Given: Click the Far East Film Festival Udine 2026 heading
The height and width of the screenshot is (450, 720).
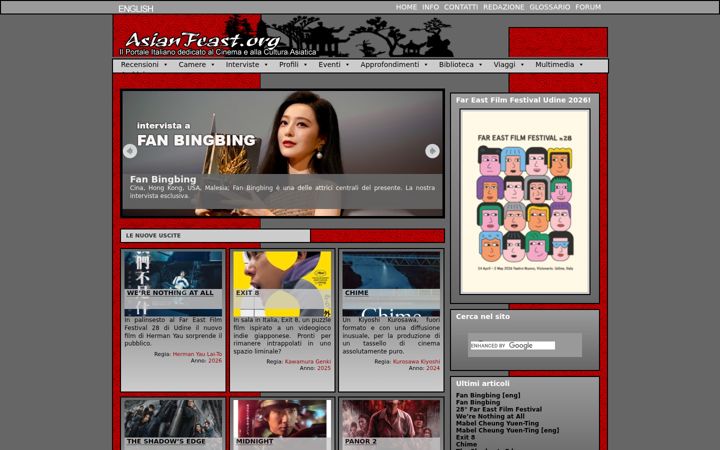Looking at the screenshot, I should pos(523,100).
